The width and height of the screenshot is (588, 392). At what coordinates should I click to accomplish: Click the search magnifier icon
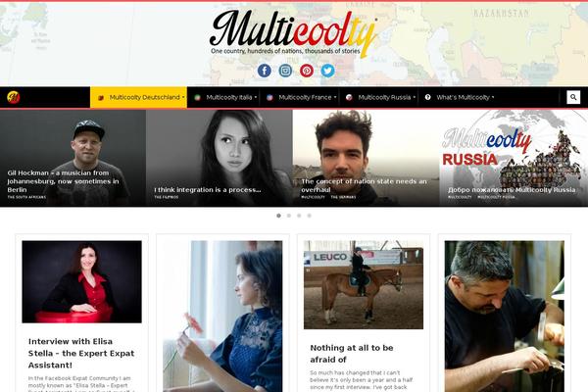[x=573, y=97]
